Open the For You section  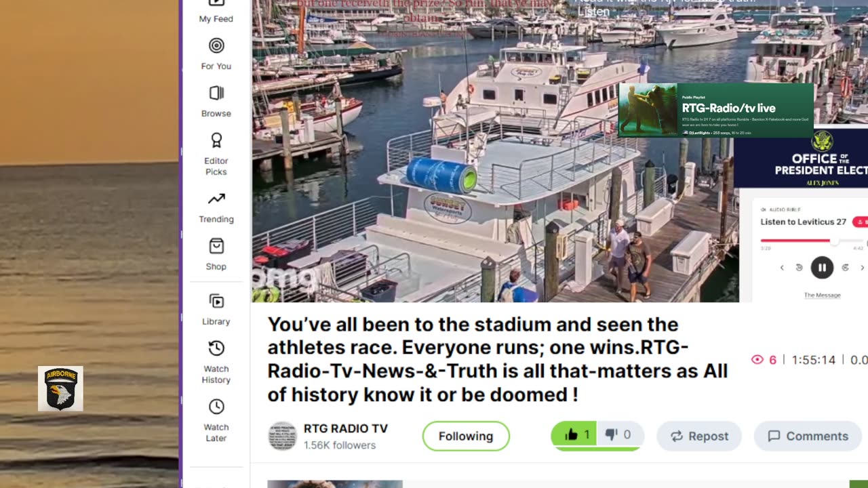pos(216,54)
